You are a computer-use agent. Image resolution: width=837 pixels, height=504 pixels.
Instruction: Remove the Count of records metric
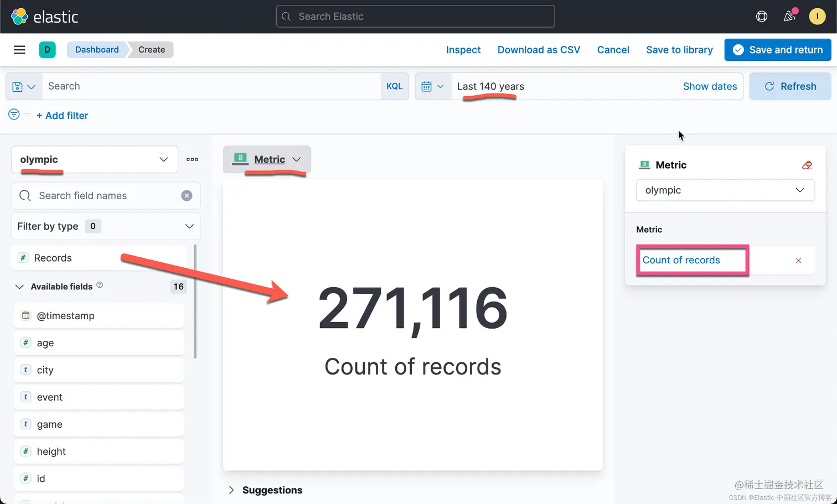(798, 261)
